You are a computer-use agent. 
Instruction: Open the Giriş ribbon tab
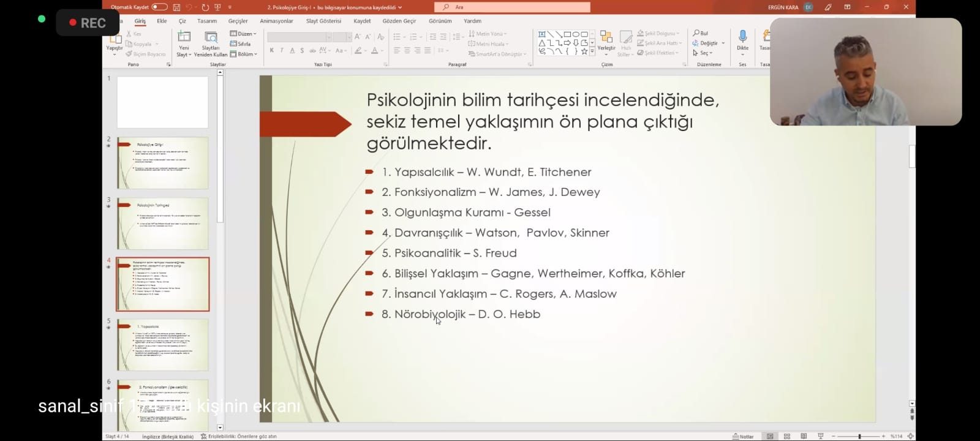[x=140, y=21]
